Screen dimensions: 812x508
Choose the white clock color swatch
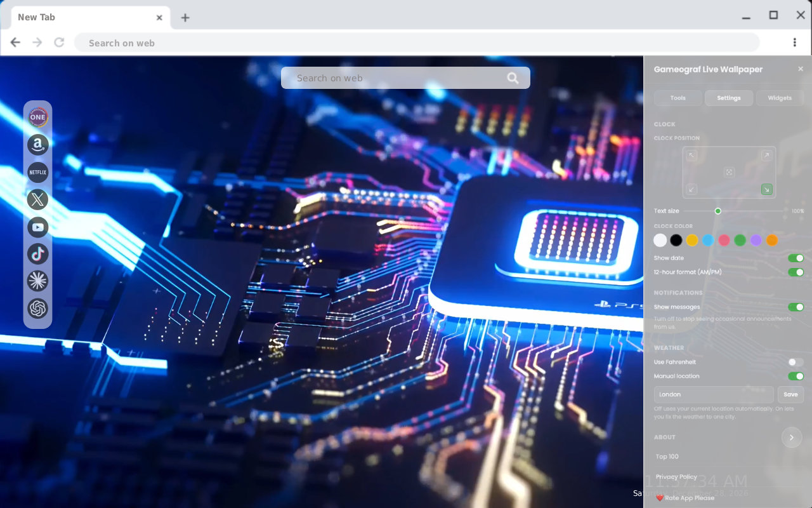pyautogui.click(x=660, y=240)
